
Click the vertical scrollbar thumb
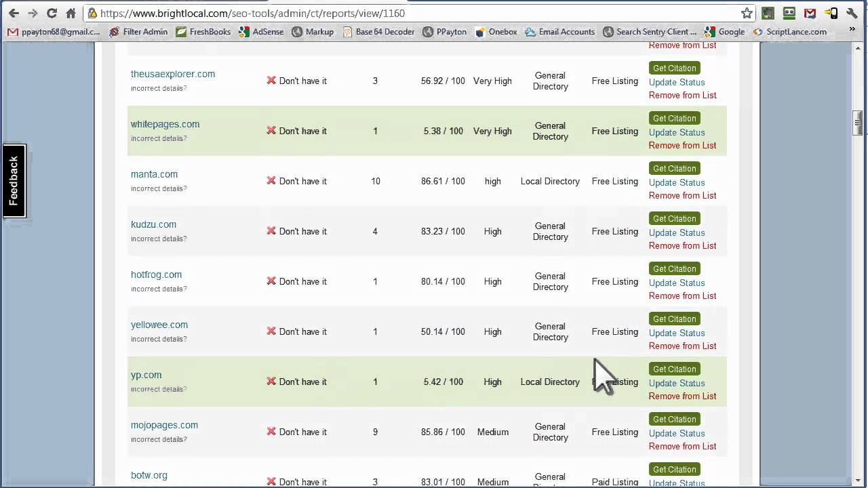(x=858, y=122)
